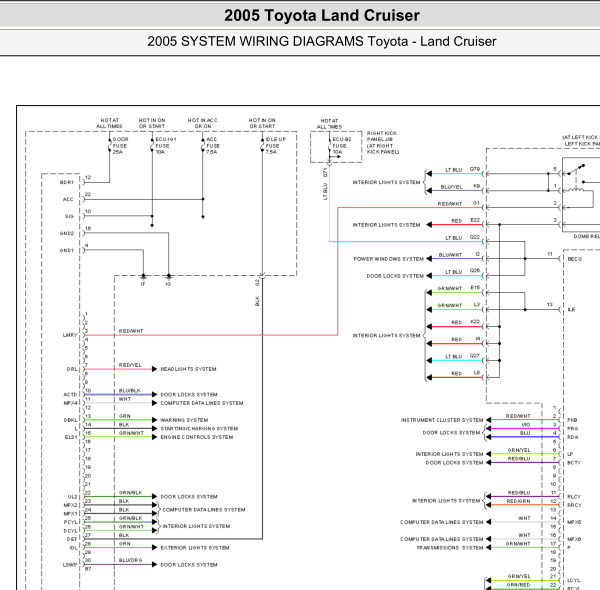
Task: Select 'WARNING SYSTEM' reference text
Action: tap(184, 420)
